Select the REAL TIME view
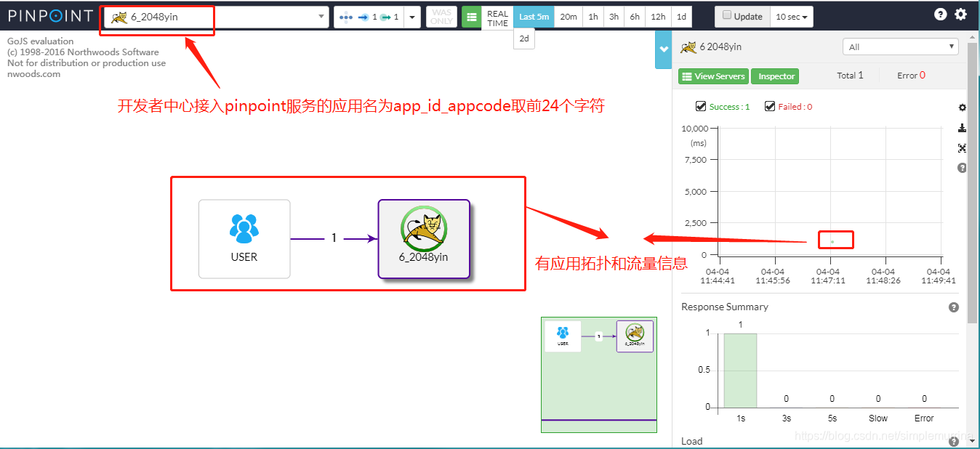Image resolution: width=980 pixels, height=449 pixels. point(497,17)
